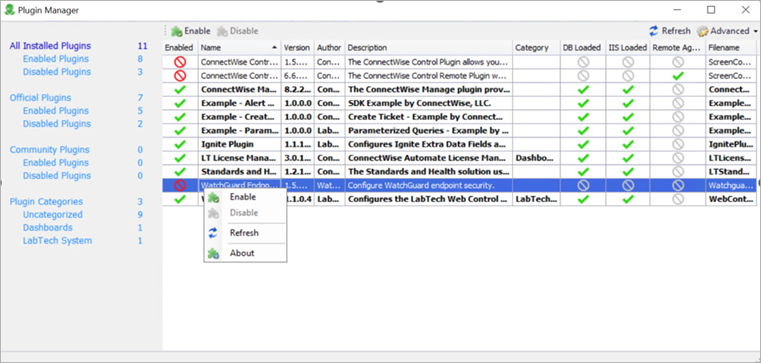Sort by the Category column header
The height and width of the screenshot is (363, 761).
coord(536,48)
